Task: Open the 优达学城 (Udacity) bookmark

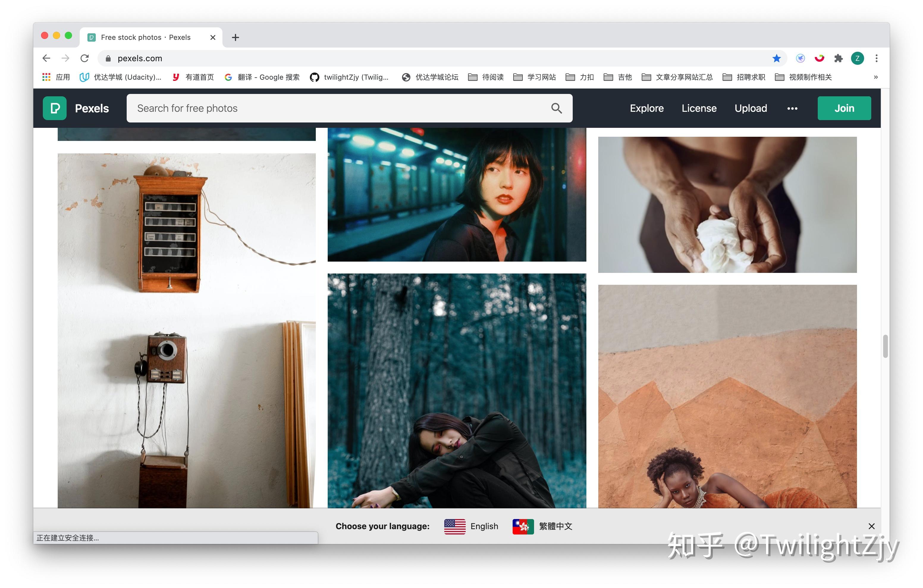Action: [120, 77]
